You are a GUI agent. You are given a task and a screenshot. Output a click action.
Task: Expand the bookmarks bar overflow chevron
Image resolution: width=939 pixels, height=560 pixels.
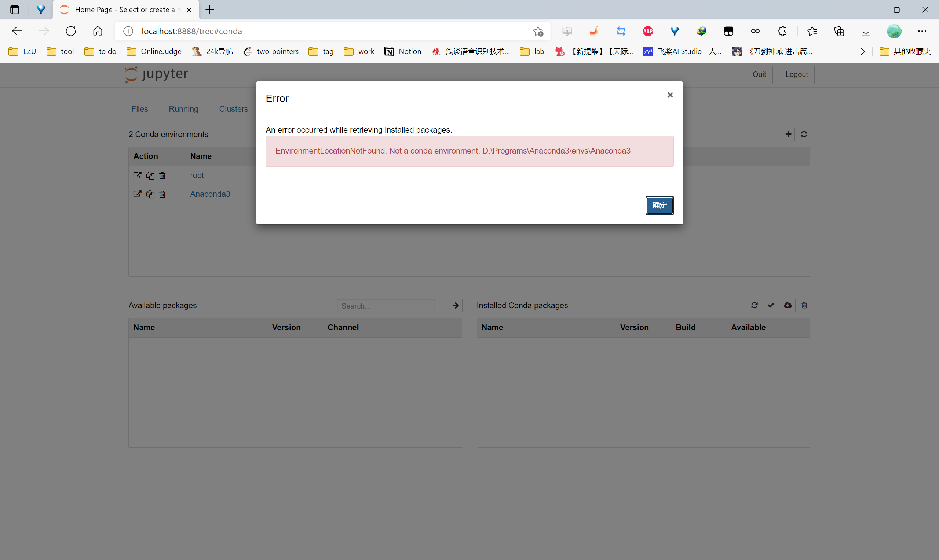(x=862, y=51)
